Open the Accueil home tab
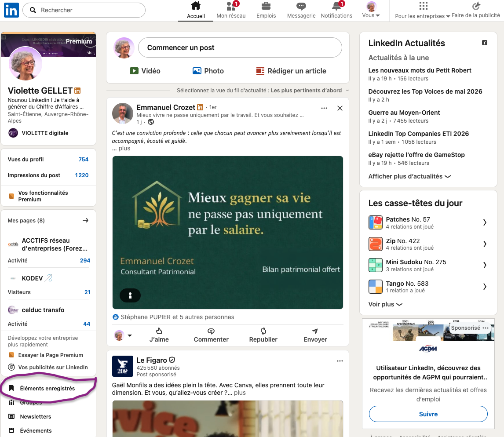The width and height of the screenshot is (504, 437). click(x=196, y=11)
